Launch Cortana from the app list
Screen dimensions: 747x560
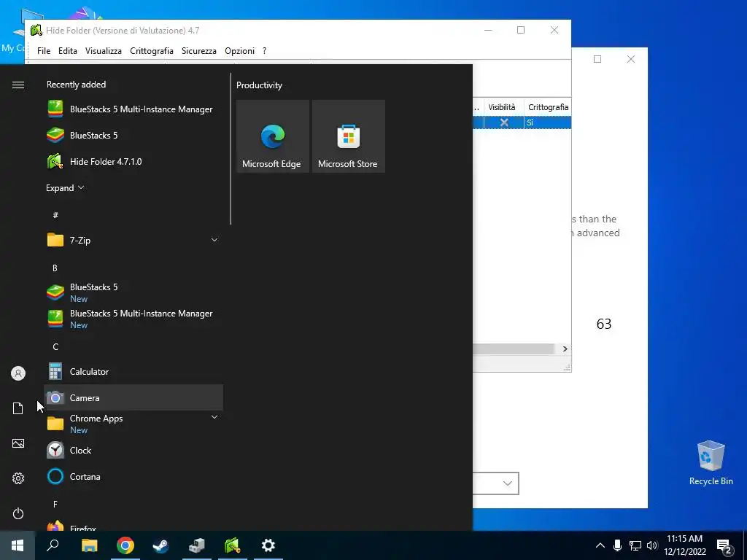click(133, 476)
